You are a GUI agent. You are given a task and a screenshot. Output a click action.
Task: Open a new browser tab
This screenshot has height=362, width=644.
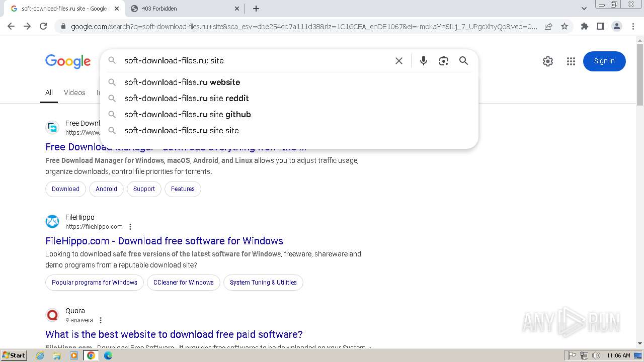pos(256,9)
